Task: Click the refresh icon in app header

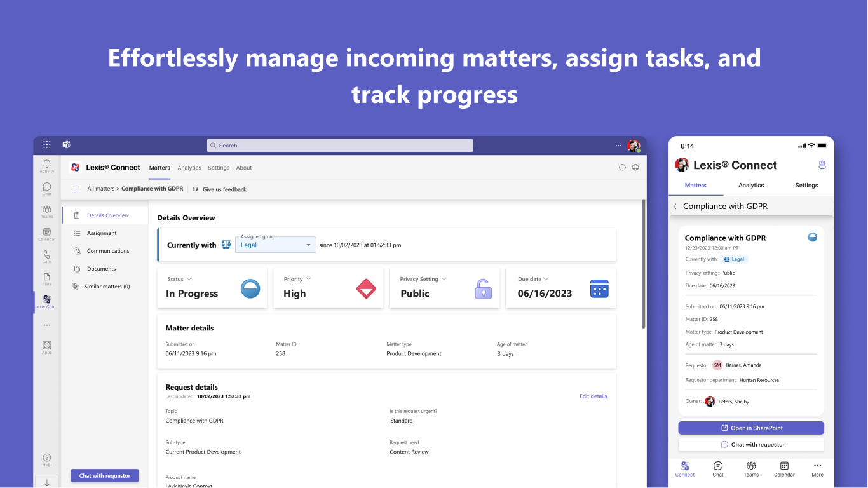Action: (622, 168)
